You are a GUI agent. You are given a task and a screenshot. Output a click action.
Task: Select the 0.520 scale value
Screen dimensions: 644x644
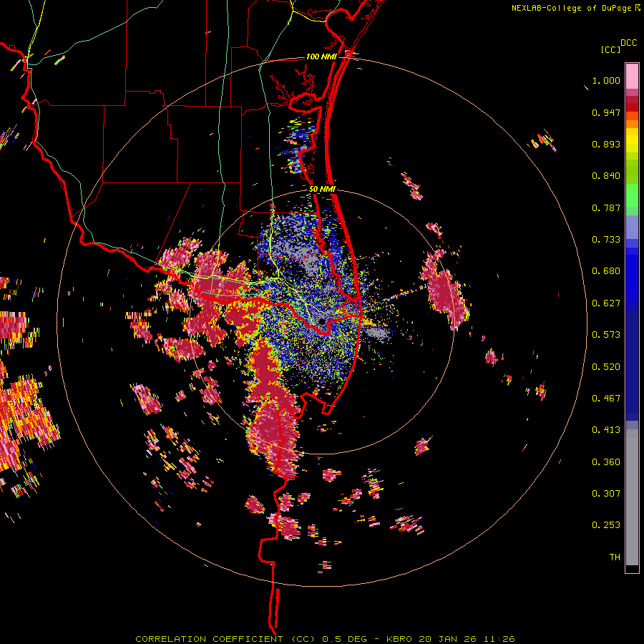pos(606,367)
